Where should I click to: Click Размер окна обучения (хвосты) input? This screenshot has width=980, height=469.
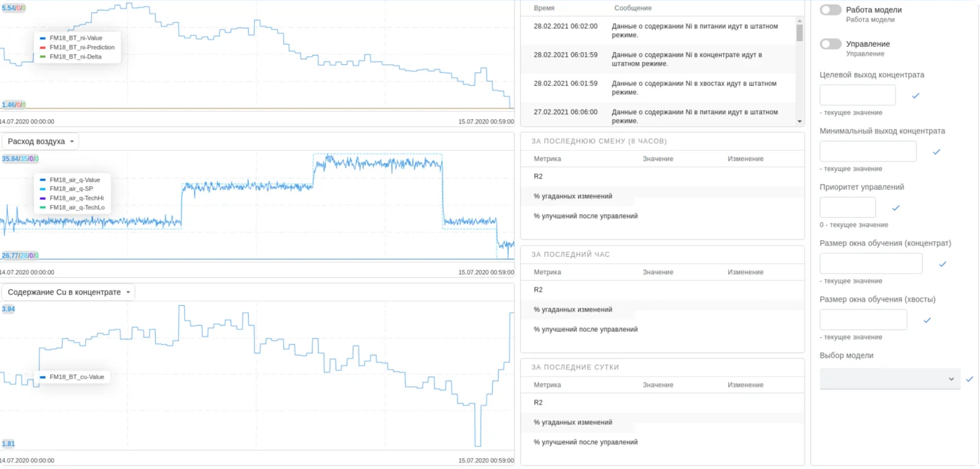click(863, 320)
